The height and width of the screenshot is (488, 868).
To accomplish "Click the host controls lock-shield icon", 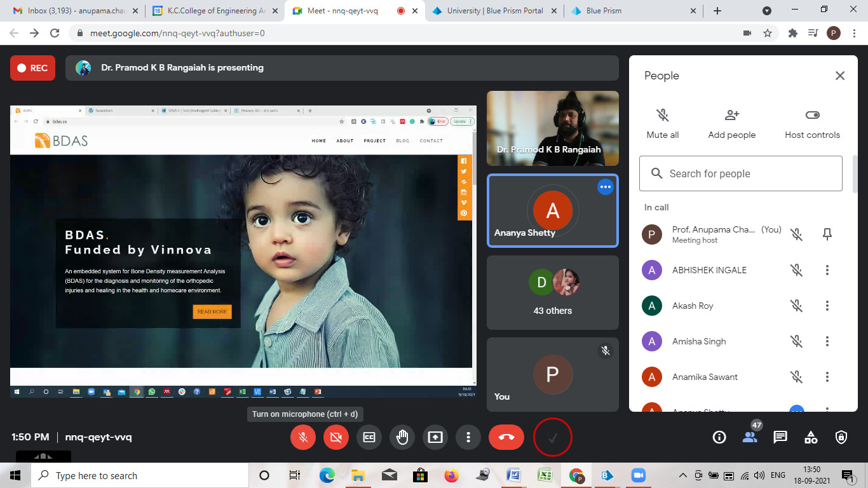I will point(841,437).
